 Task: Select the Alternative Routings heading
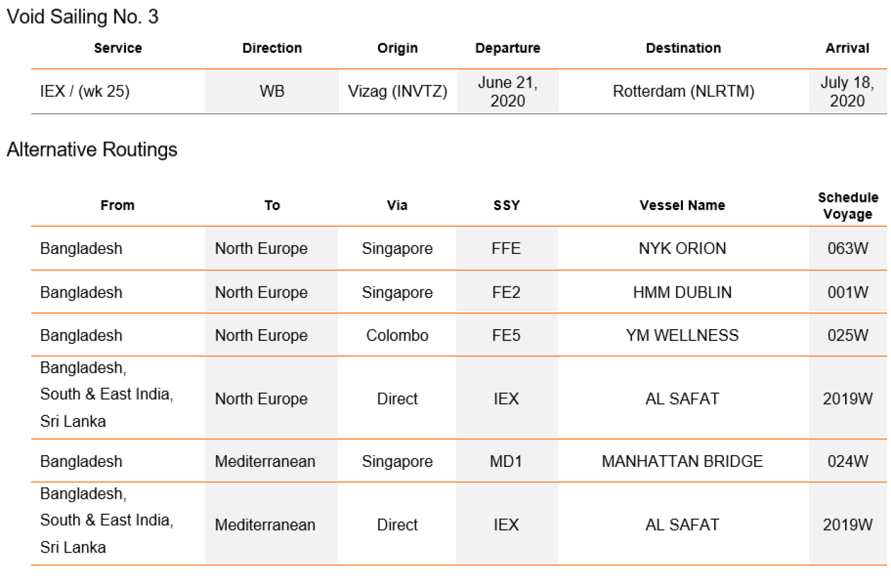[92, 150]
